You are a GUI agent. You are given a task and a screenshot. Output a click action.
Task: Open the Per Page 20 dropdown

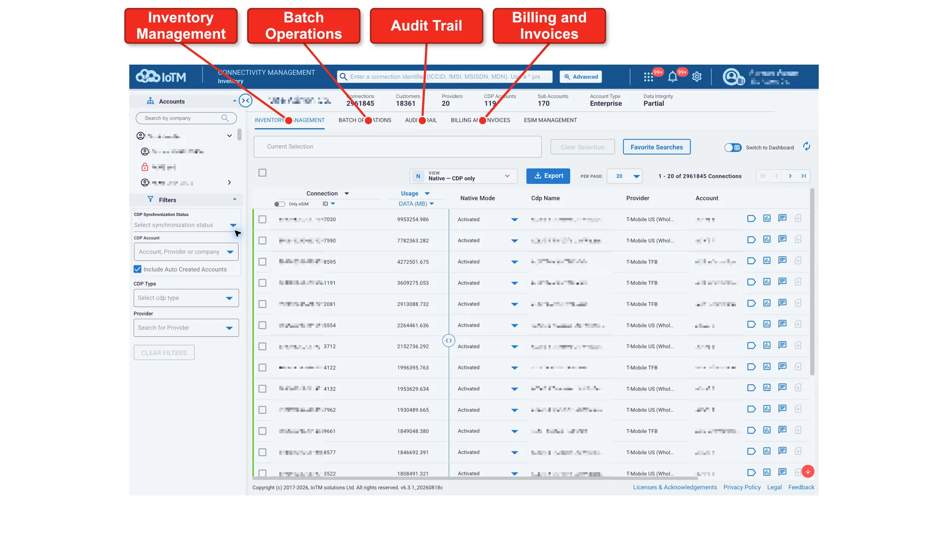(x=624, y=176)
